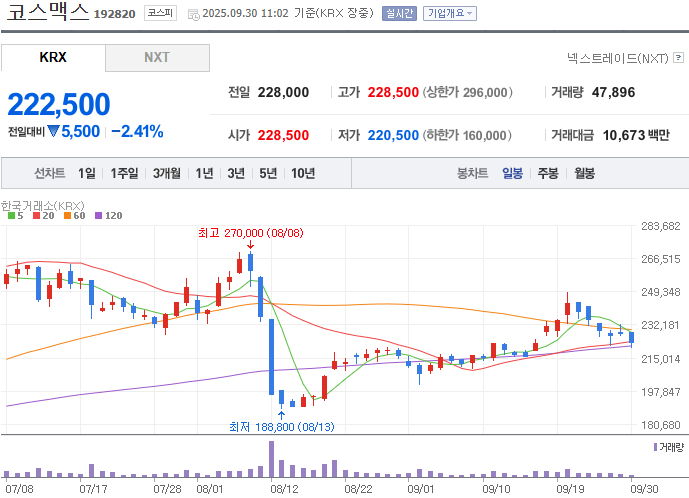Click the 봉차트 label in the chart bar

click(472, 173)
